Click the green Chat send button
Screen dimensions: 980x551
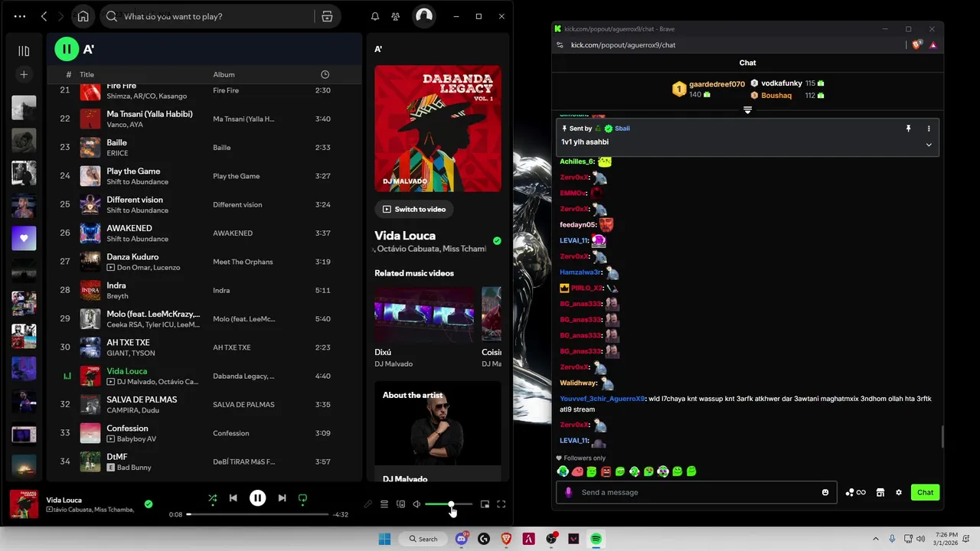(x=925, y=492)
